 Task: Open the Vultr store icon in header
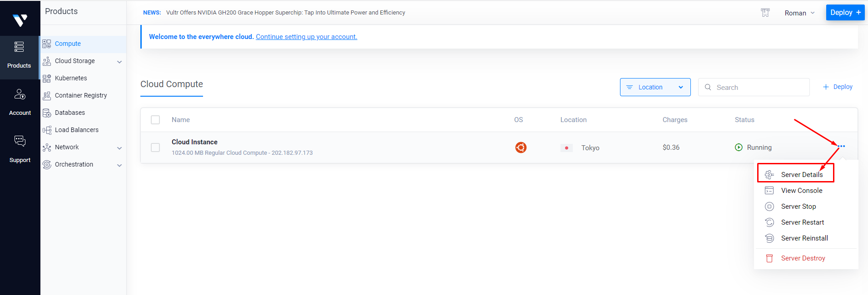click(765, 13)
